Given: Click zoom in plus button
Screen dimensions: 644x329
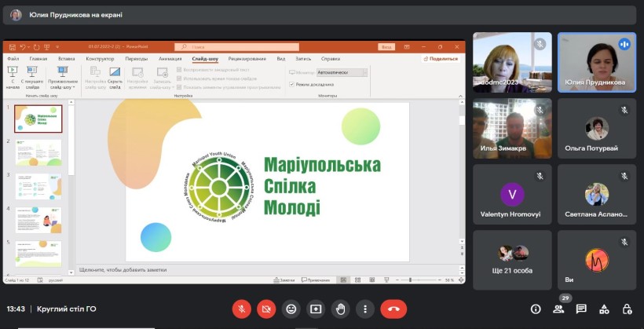Looking at the screenshot, I should click(x=441, y=280).
